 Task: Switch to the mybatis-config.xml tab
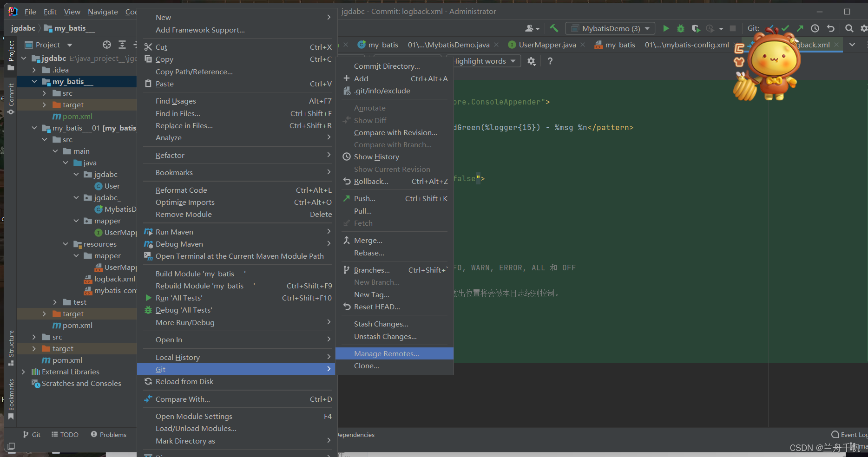click(667, 45)
